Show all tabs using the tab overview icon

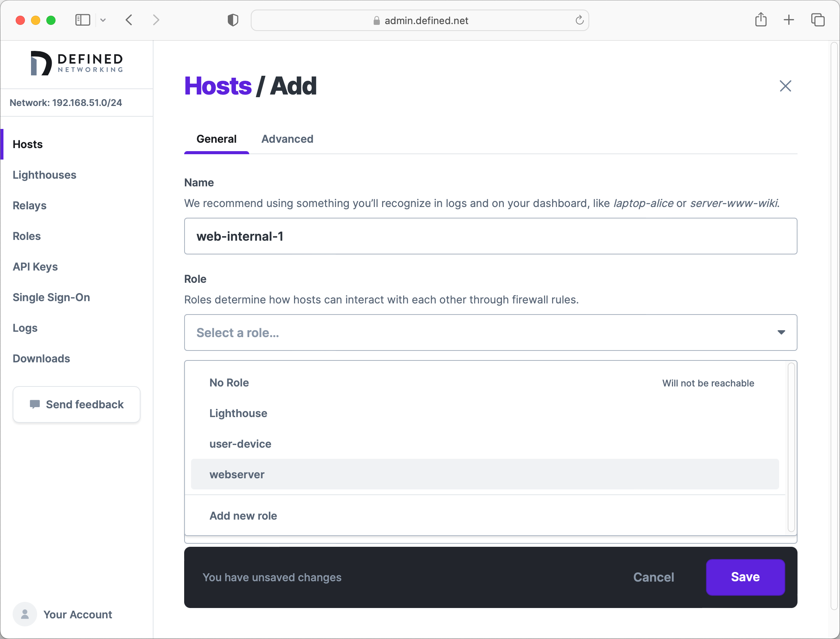coord(818,20)
